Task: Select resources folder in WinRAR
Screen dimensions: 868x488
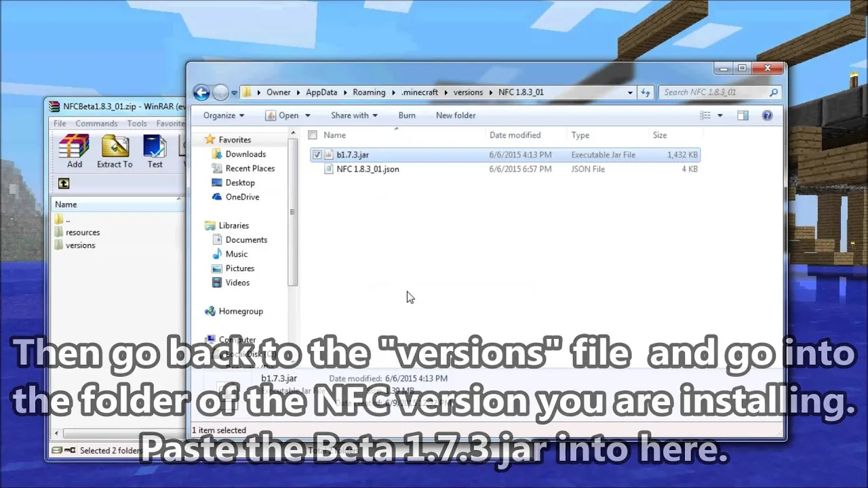Action: tap(82, 232)
